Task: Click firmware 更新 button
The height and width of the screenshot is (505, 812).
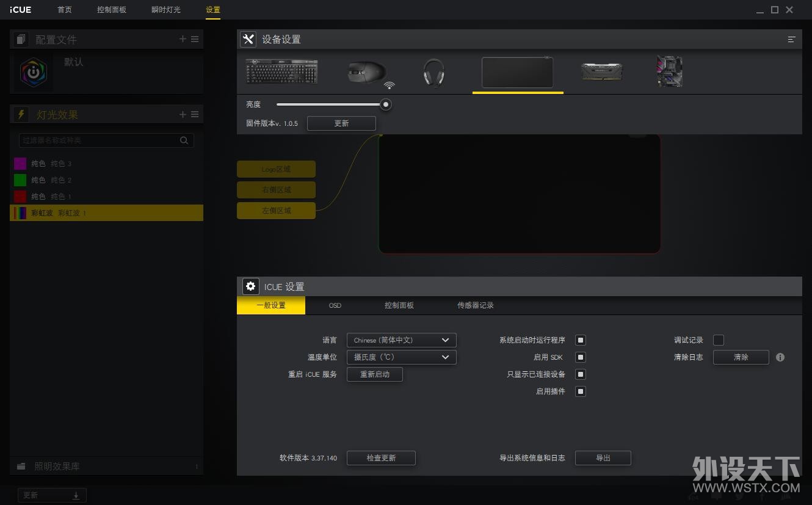Action: coord(341,123)
